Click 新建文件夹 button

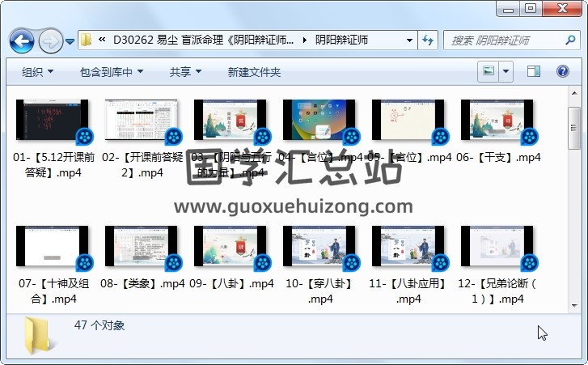tap(254, 72)
